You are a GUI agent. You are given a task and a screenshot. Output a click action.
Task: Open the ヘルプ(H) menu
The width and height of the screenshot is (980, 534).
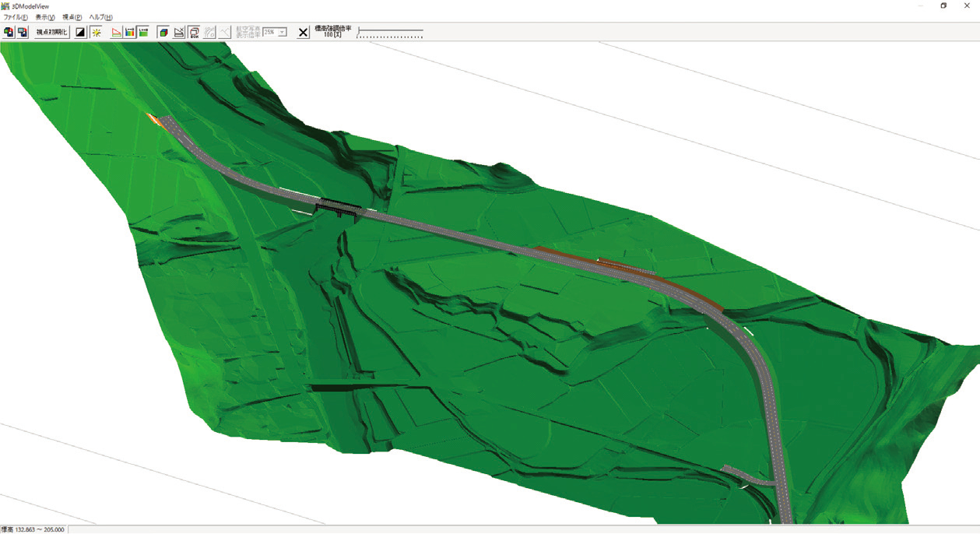pos(100,17)
